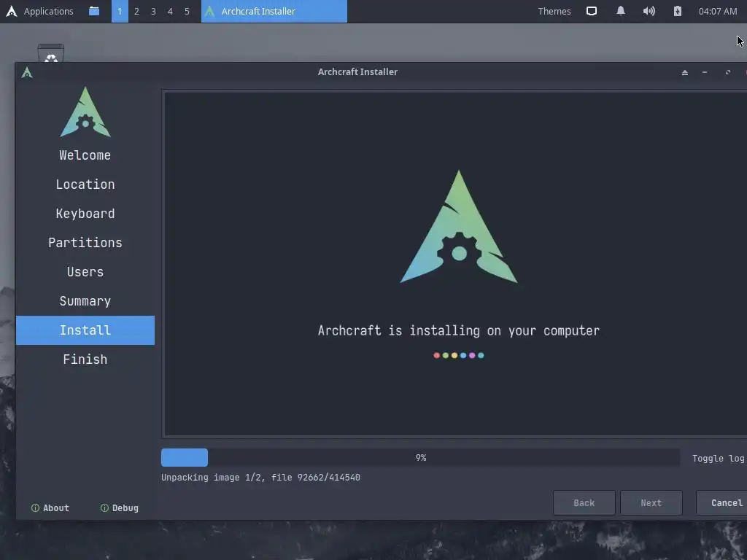This screenshot has width=747, height=560.
Task: Select the highlighted Install step
Action: pyautogui.click(x=85, y=330)
